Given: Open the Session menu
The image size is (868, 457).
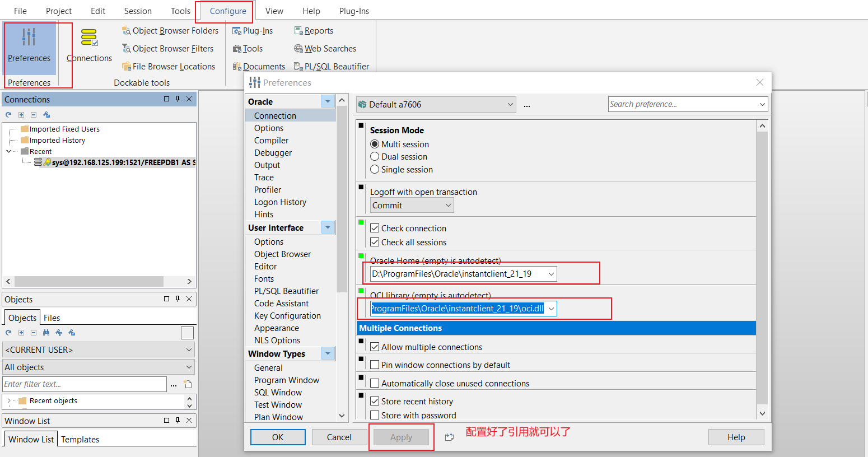Looking at the screenshot, I should [138, 11].
